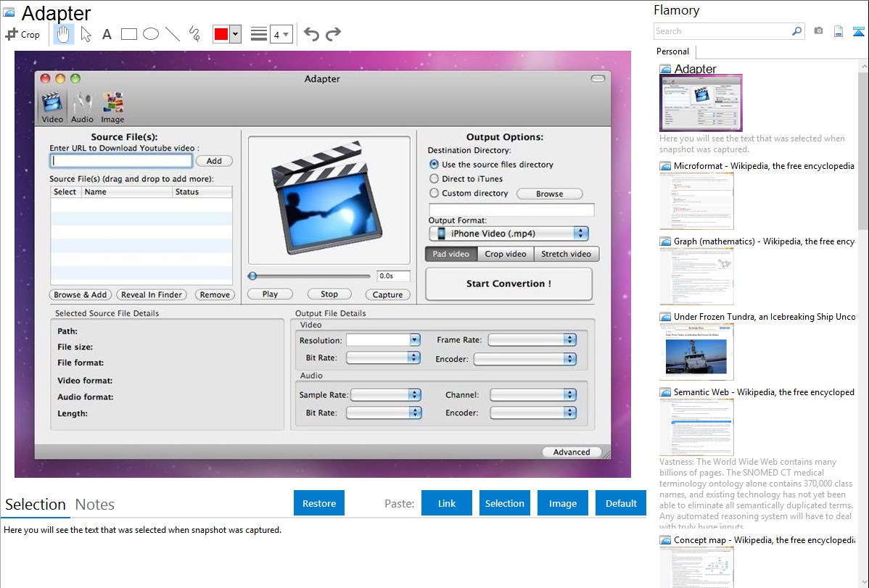This screenshot has width=869, height=588.
Task: Click into the Flamory search field
Action: (x=722, y=31)
